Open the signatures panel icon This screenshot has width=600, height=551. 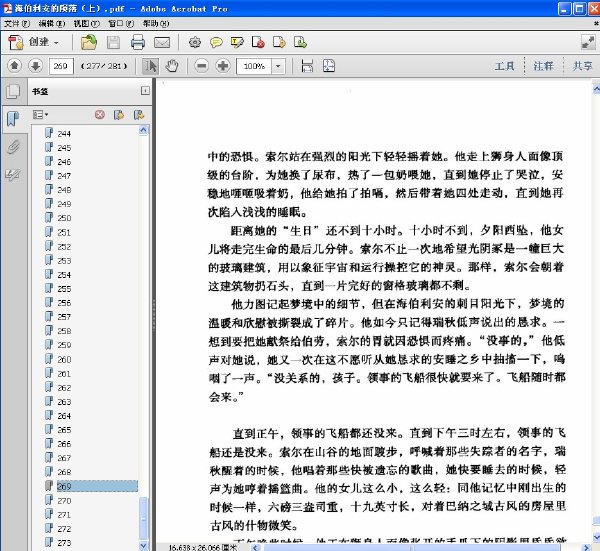pos(13,175)
